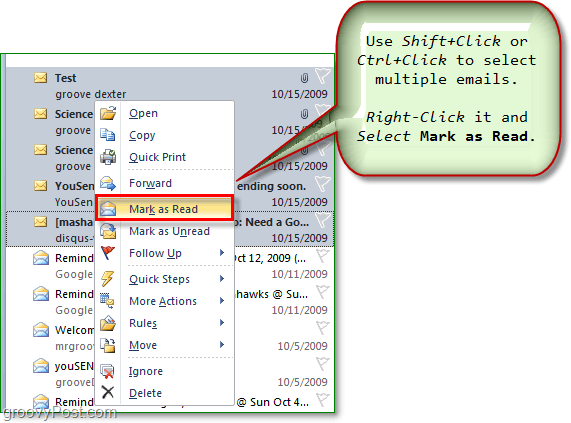This screenshot has width=571, height=423.
Task: Toggle flag on 'Need a Go...' email
Action: coord(323,220)
